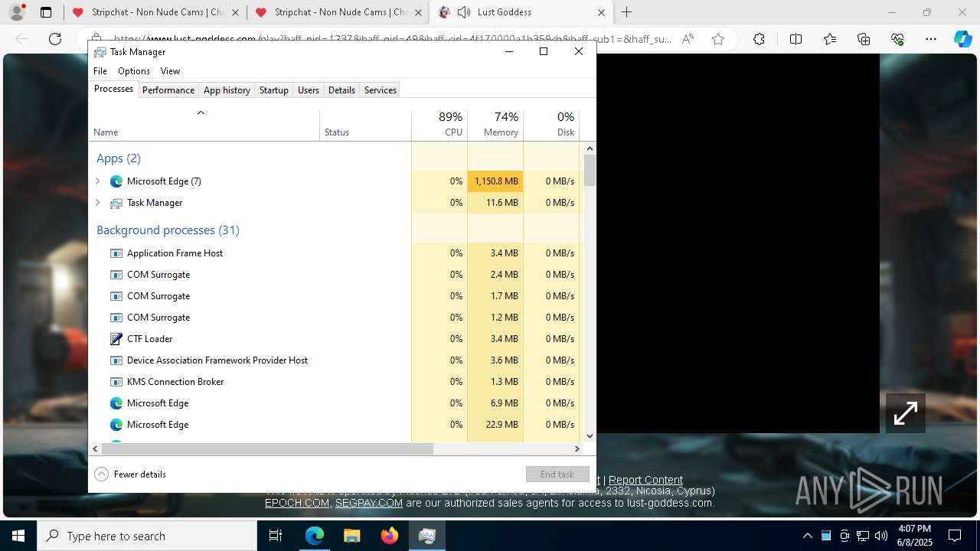Switch to the second Stripchat browser tab

(338, 12)
